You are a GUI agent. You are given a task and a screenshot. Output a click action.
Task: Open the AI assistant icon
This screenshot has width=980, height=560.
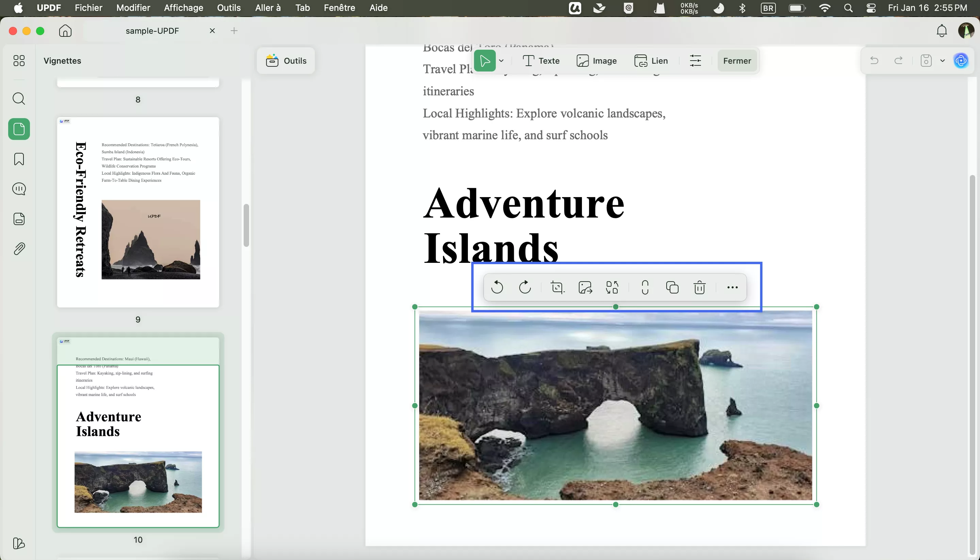961,60
